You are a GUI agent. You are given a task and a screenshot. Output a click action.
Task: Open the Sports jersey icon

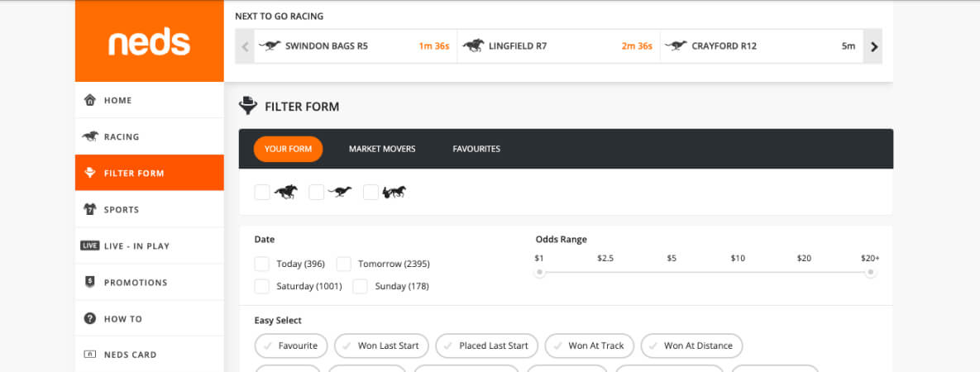[x=90, y=209]
